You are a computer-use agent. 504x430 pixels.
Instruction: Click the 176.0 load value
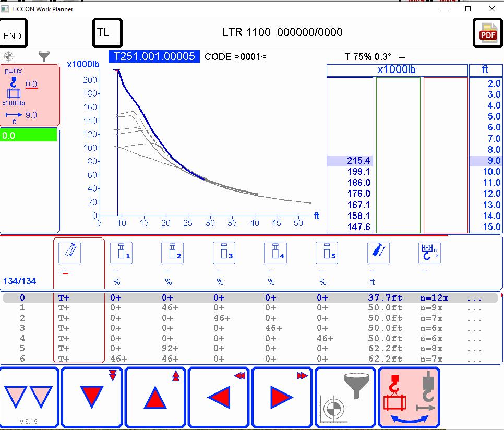tap(358, 194)
